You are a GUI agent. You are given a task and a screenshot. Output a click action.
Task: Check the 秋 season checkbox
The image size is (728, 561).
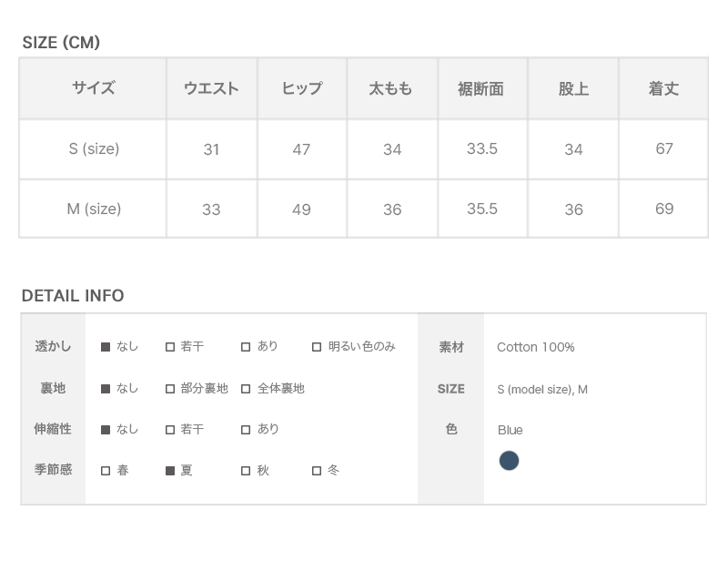(x=246, y=471)
